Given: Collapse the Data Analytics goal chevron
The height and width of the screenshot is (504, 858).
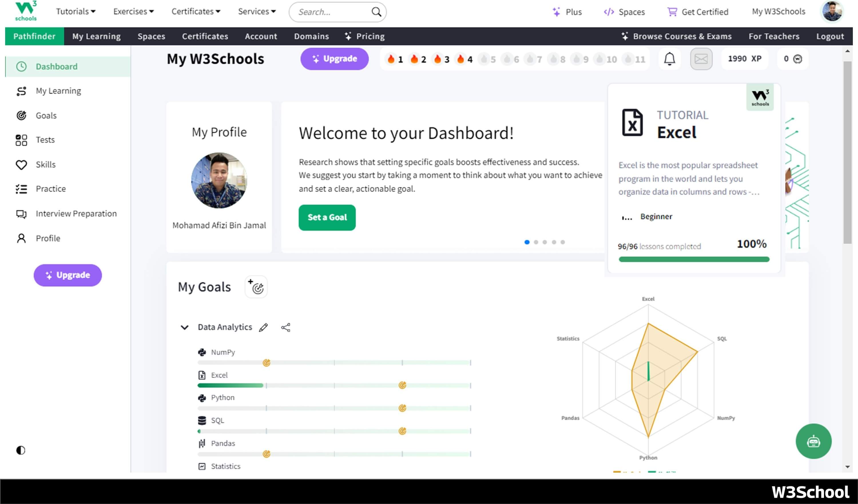Looking at the screenshot, I should [x=184, y=327].
